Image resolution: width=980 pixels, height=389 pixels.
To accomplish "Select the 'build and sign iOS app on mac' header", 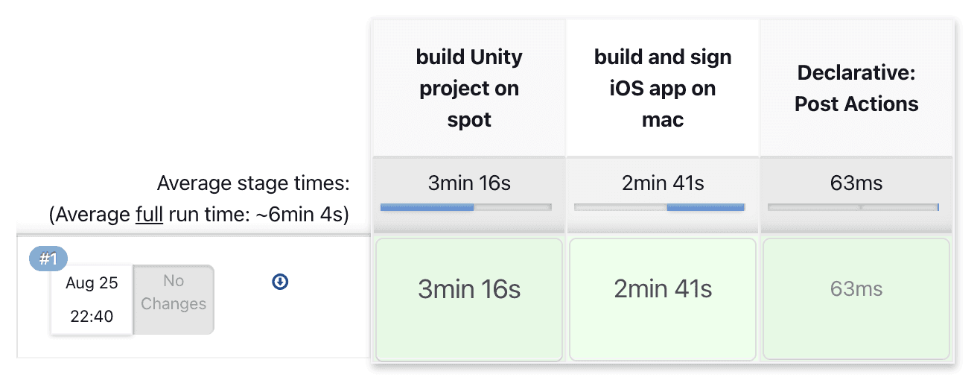I will 663,88.
